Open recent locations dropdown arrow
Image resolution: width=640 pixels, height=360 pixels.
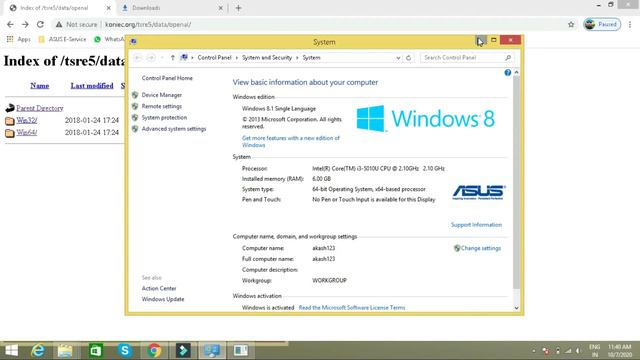(162, 58)
